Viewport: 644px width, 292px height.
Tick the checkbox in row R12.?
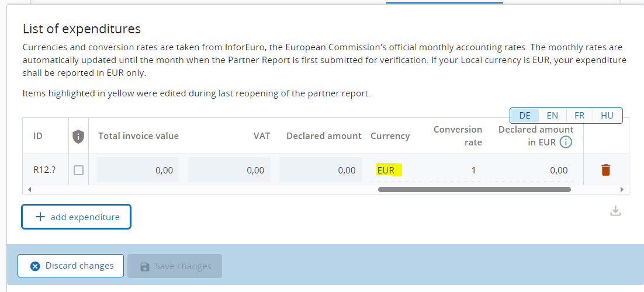tap(78, 171)
